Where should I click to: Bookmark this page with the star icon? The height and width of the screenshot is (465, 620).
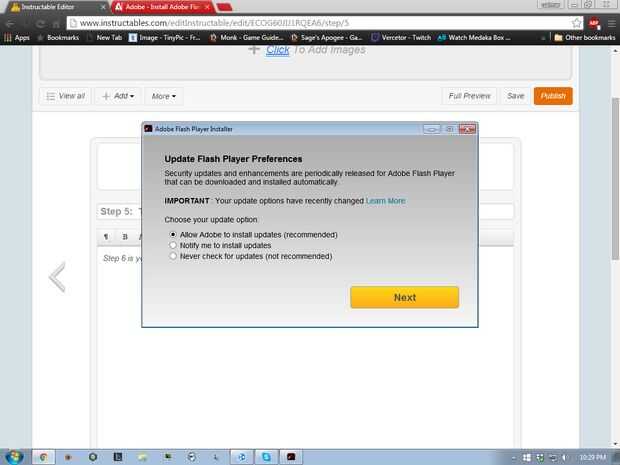pos(577,23)
